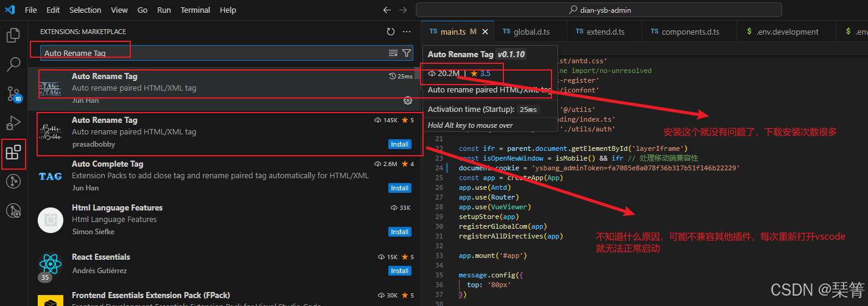Screen dimensions: 868x306
Task: Go back with the navigation arrow
Action: click(x=388, y=10)
